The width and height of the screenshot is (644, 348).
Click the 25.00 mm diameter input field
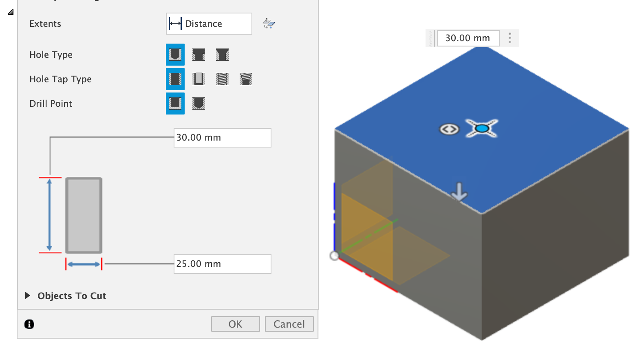click(223, 264)
